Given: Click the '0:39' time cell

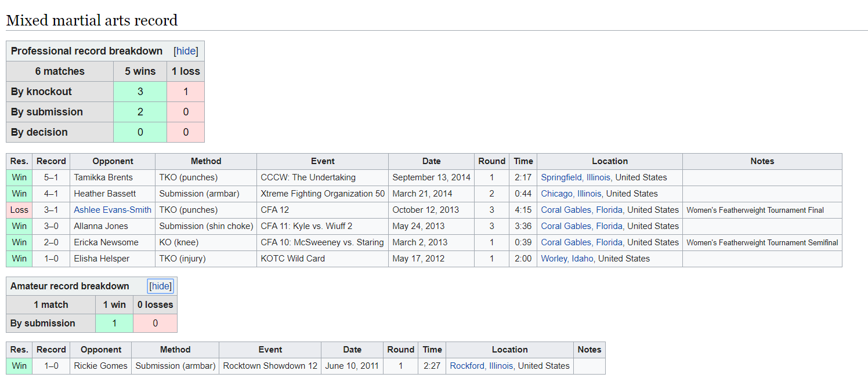Looking at the screenshot, I should coord(523,242).
